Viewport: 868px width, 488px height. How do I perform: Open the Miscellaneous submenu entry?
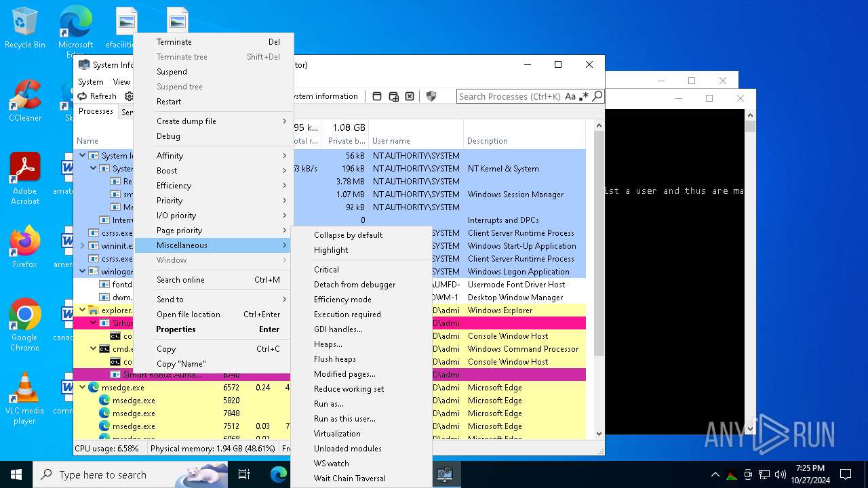click(x=214, y=245)
